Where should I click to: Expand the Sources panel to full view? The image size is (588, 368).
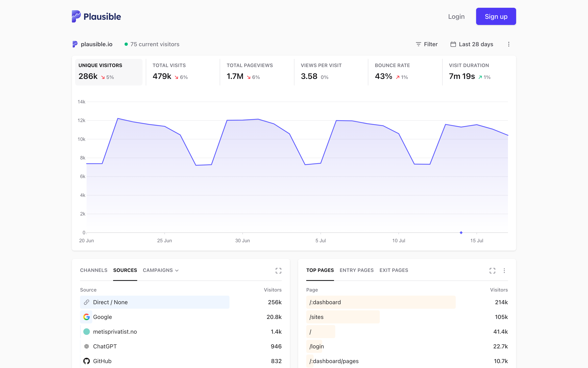(x=278, y=271)
